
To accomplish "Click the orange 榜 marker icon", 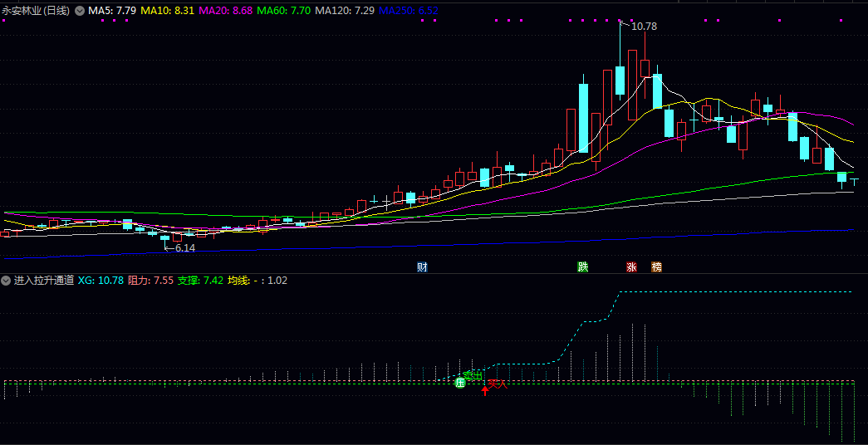I will point(657,267).
